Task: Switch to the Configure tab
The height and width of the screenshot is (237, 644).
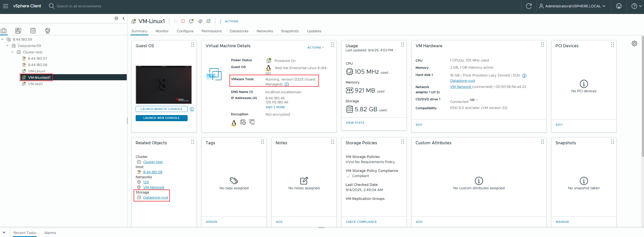Action: 185,31
